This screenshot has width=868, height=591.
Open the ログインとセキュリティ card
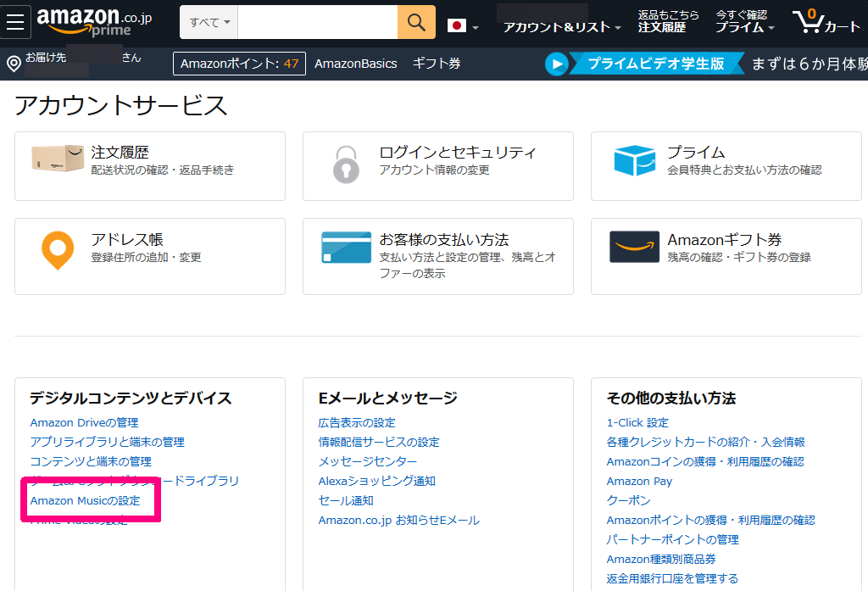click(438, 166)
